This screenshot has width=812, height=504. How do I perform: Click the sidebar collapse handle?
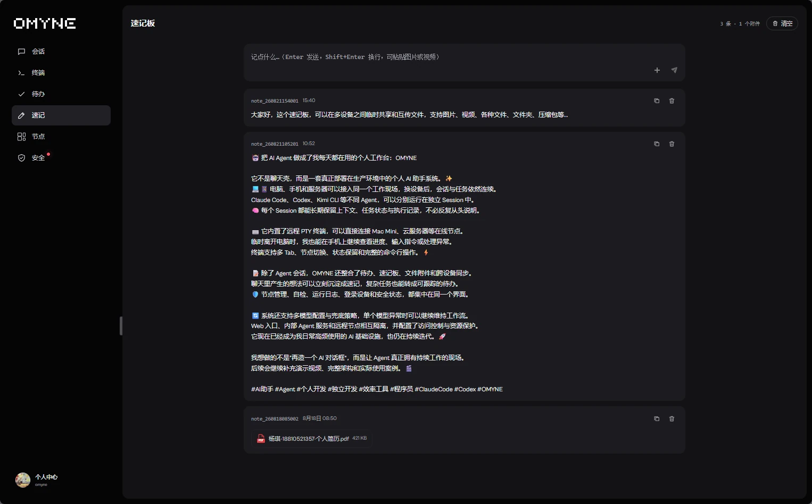click(121, 326)
